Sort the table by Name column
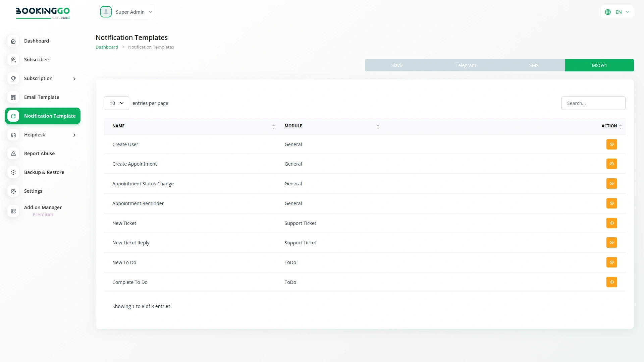The height and width of the screenshot is (362, 644). (273, 126)
